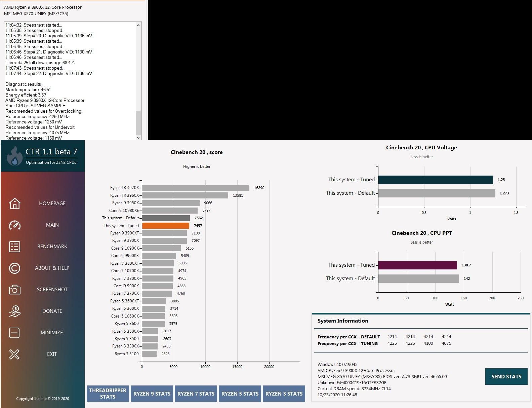Open the BENCHMARK section
This screenshot has height=408, width=532.
tap(52, 247)
